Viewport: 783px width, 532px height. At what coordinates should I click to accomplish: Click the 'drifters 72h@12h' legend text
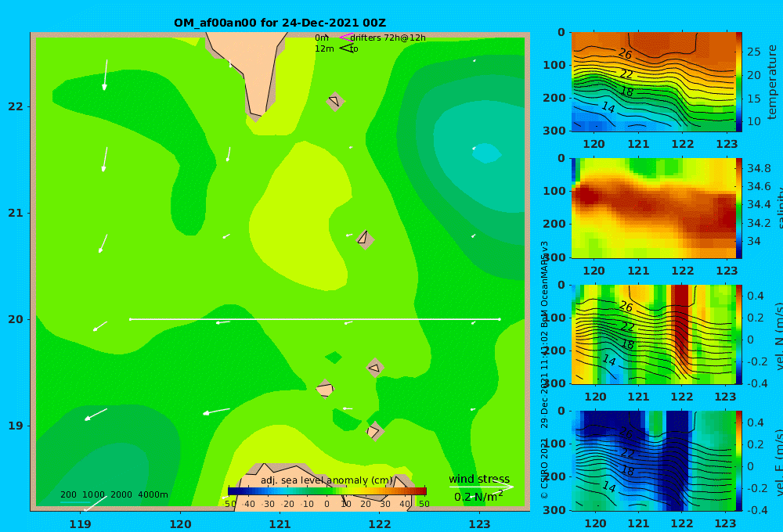pos(388,38)
